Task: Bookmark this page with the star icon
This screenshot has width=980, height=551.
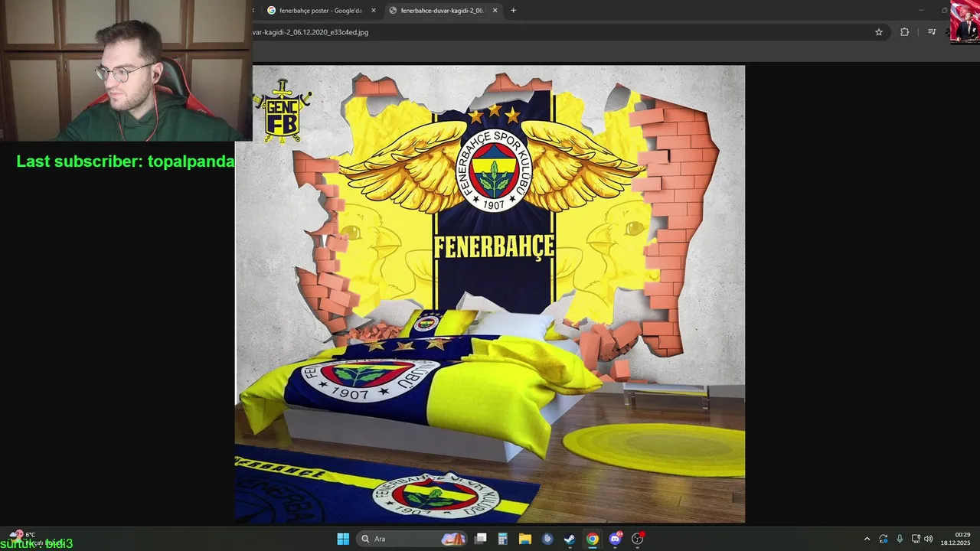Action: [879, 32]
